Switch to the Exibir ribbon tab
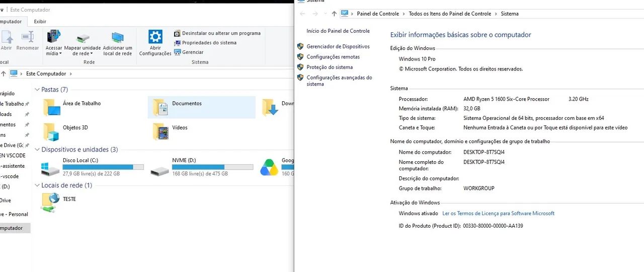 (40, 22)
